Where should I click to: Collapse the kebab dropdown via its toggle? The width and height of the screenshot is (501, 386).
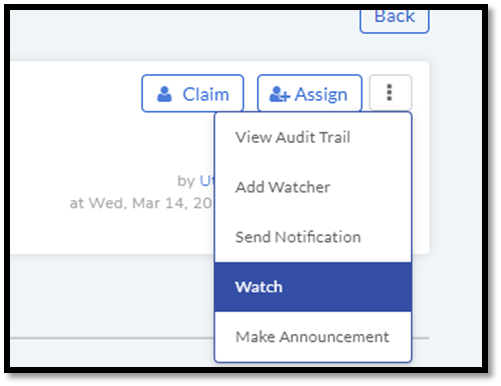(x=390, y=93)
